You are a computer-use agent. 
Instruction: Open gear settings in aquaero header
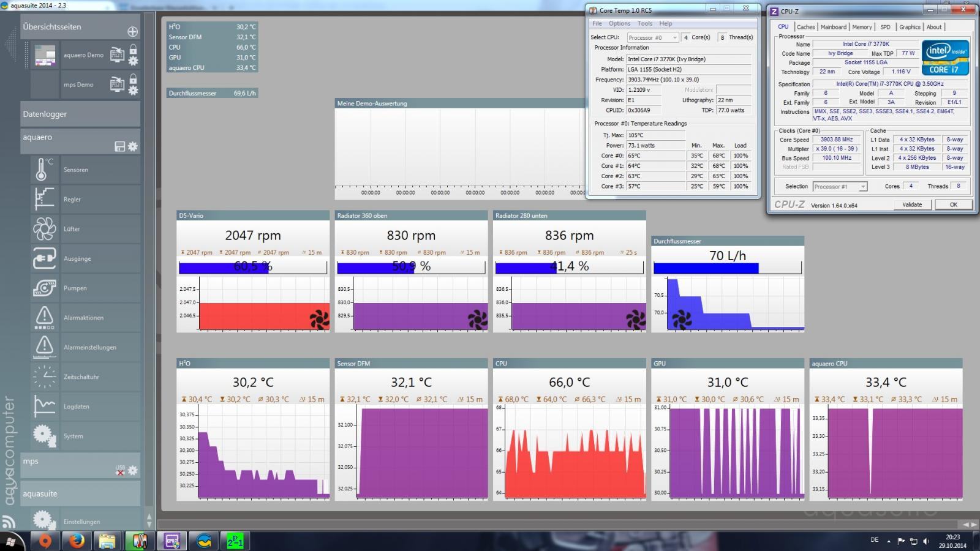133,146
